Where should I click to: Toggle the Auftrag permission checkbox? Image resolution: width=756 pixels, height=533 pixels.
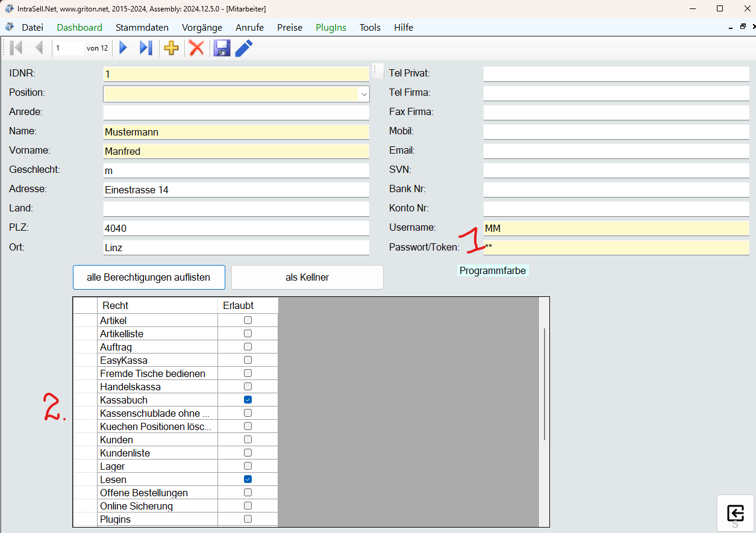click(x=248, y=347)
